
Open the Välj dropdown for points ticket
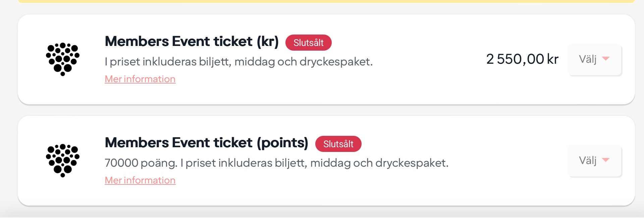594,161
